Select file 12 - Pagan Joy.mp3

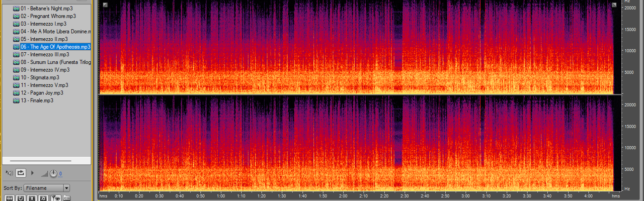pyautogui.click(x=42, y=93)
